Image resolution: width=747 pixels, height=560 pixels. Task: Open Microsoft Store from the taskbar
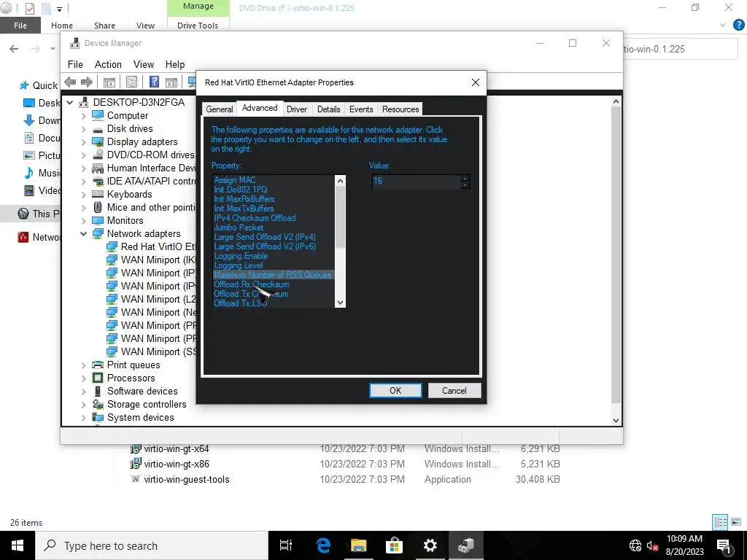pos(394,545)
